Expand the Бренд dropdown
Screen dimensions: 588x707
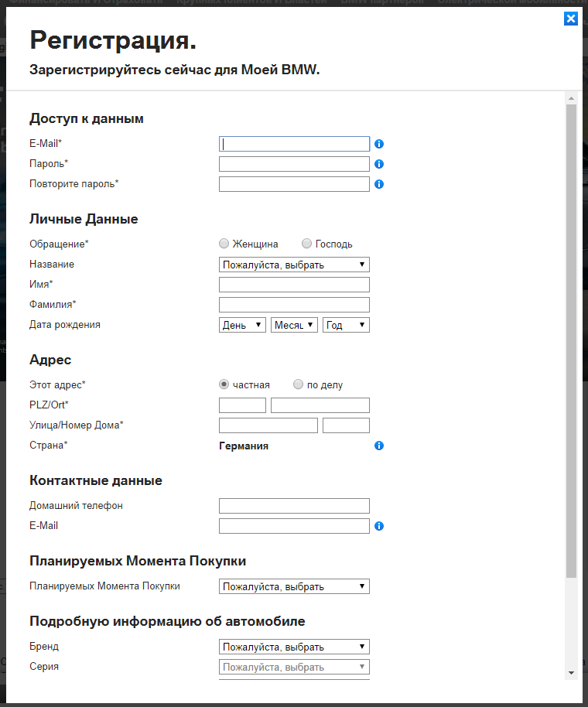[294, 647]
